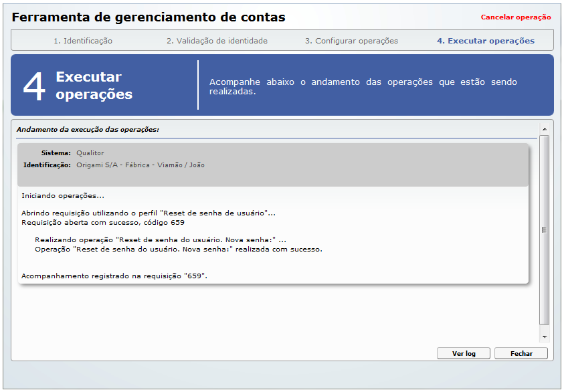Image resolution: width=564 pixels, height=392 pixels.
Task: Click the Iniciando operações log line
Action: (x=63, y=196)
